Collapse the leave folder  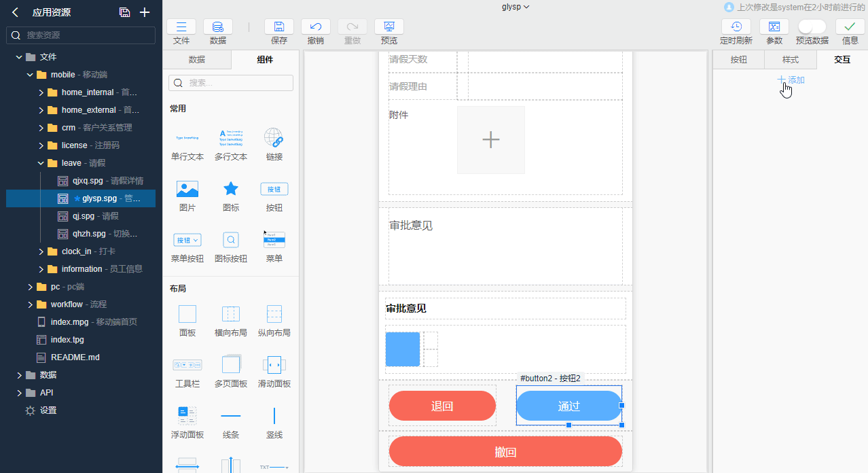coord(41,163)
